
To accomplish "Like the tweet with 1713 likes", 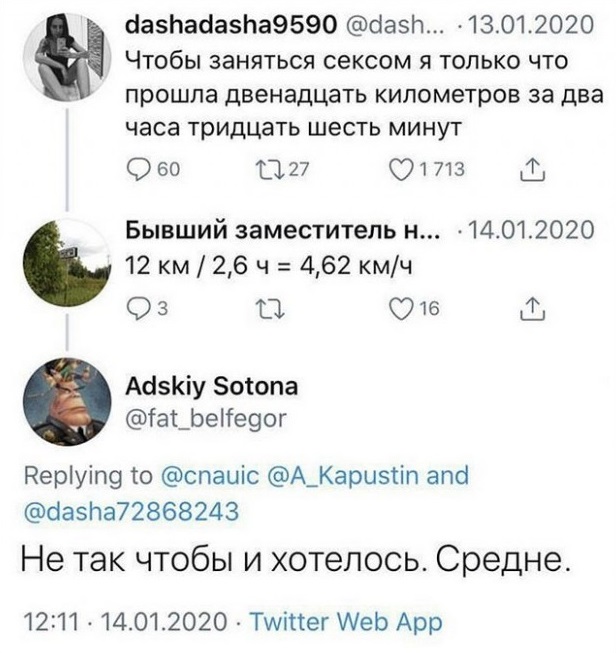I will pyautogui.click(x=405, y=170).
